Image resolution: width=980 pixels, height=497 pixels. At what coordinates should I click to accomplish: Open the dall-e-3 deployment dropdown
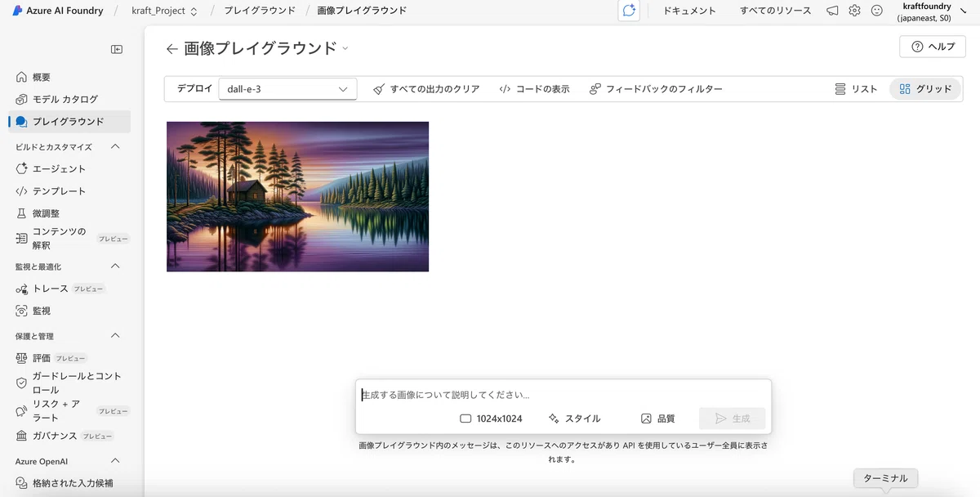coord(287,89)
